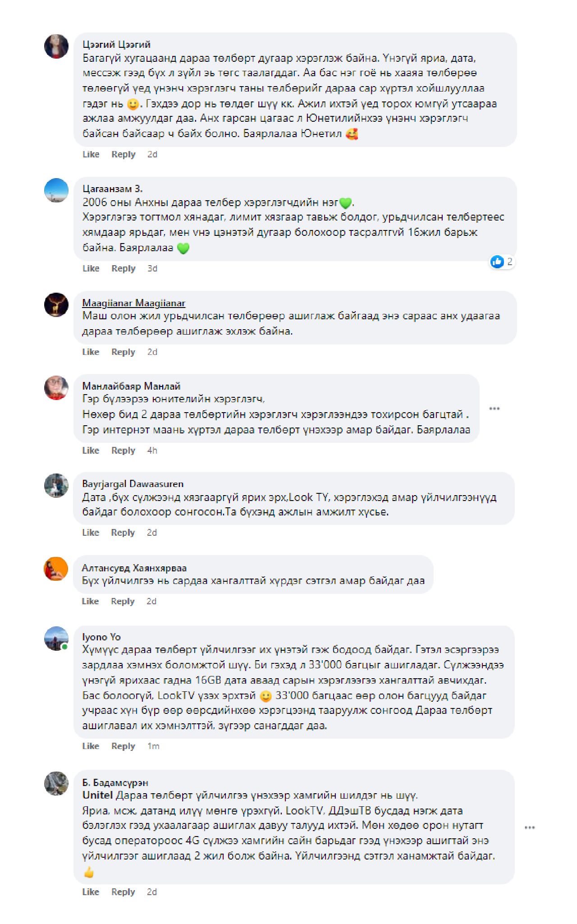577x924 pixels.
Task: Open options menu for Манлайбаяр's comment
Action: [x=495, y=409]
